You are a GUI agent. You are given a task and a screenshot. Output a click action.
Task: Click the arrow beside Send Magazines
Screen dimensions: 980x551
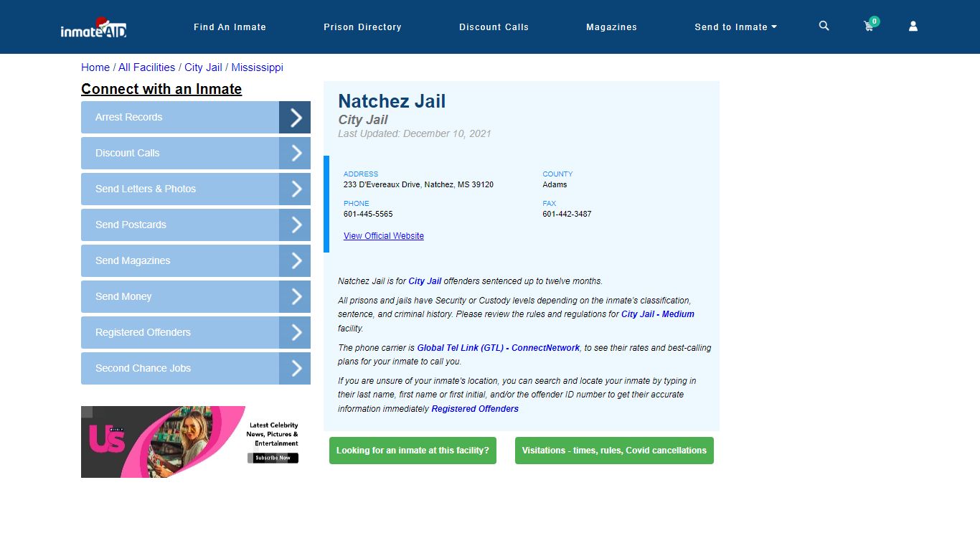click(295, 260)
